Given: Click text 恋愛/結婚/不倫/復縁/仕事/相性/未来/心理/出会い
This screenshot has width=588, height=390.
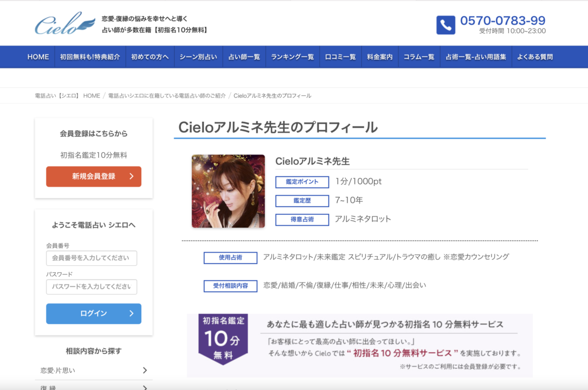Looking at the screenshot, I should 345,285.
